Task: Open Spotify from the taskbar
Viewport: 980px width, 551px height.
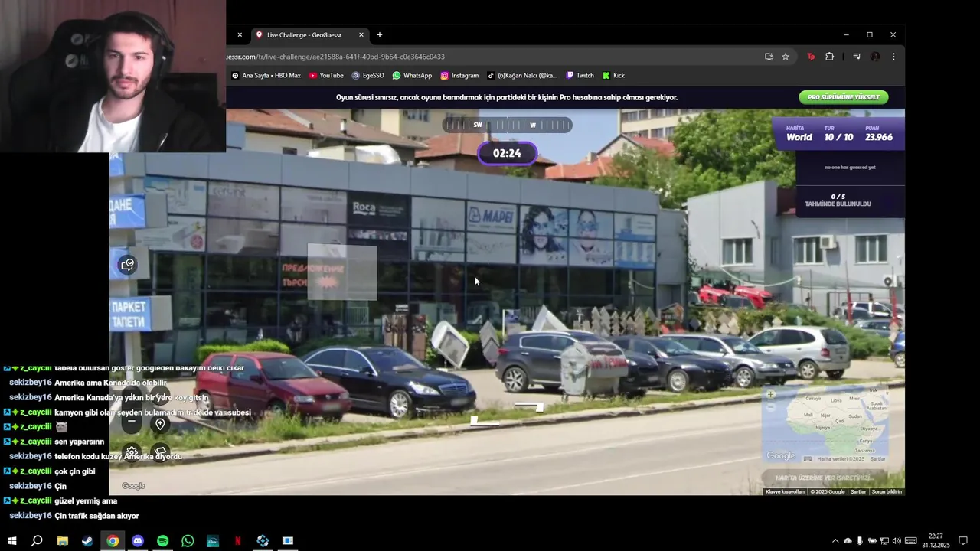Action: pyautogui.click(x=162, y=541)
